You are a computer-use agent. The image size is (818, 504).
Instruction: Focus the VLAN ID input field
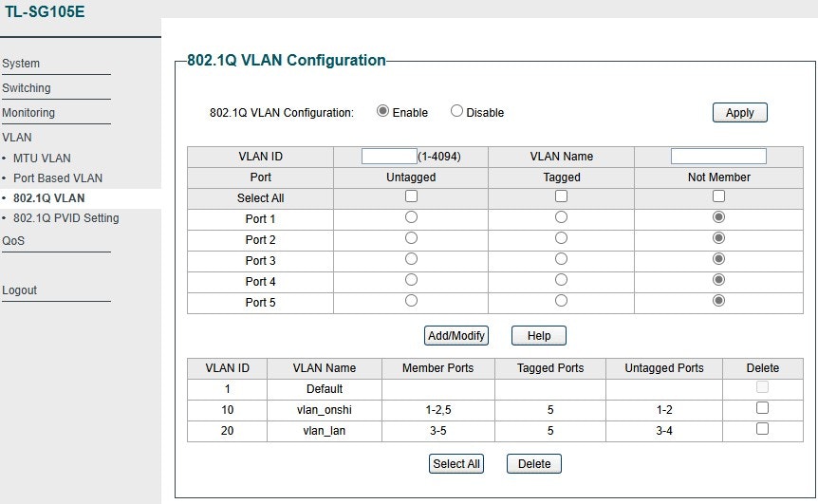point(389,156)
